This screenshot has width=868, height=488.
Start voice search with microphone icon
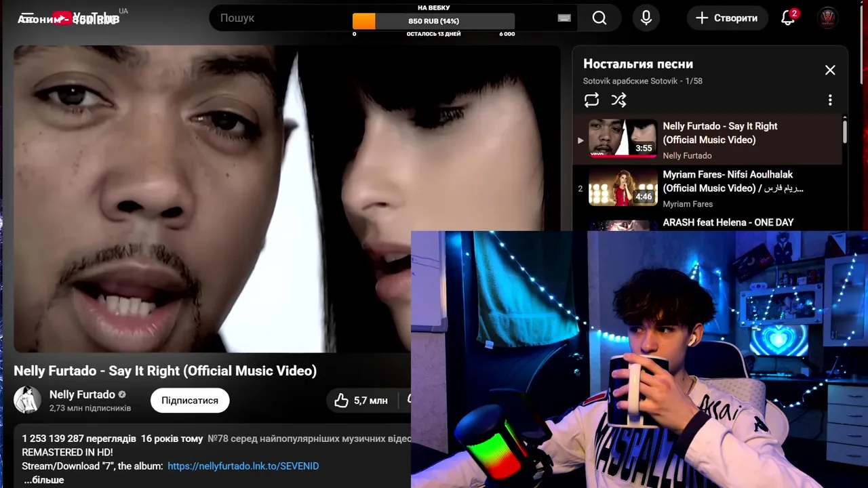(646, 18)
